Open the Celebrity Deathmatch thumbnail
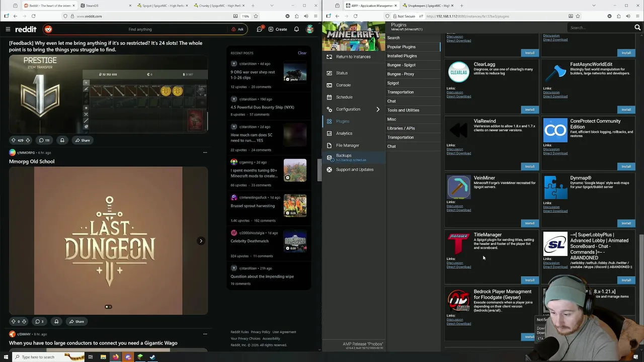 tap(295, 240)
